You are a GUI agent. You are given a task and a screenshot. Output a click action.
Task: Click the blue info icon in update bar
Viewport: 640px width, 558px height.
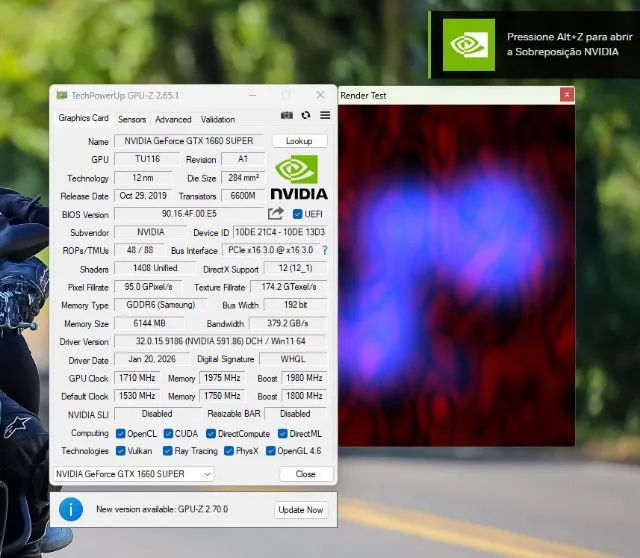pos(71,509)
